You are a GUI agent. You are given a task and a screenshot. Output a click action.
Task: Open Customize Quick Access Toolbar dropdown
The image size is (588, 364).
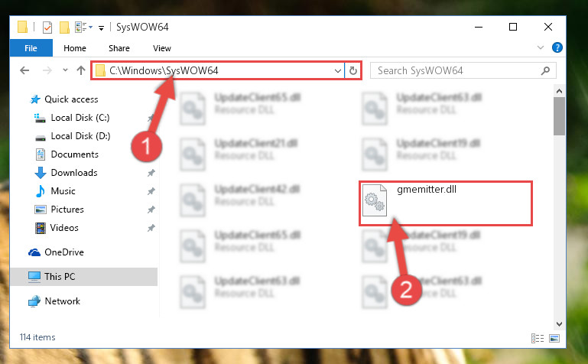[101, 28]
